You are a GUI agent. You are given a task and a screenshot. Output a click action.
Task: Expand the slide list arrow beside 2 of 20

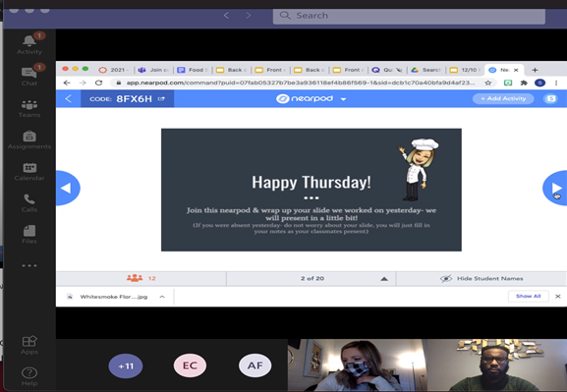pos(384,279)
